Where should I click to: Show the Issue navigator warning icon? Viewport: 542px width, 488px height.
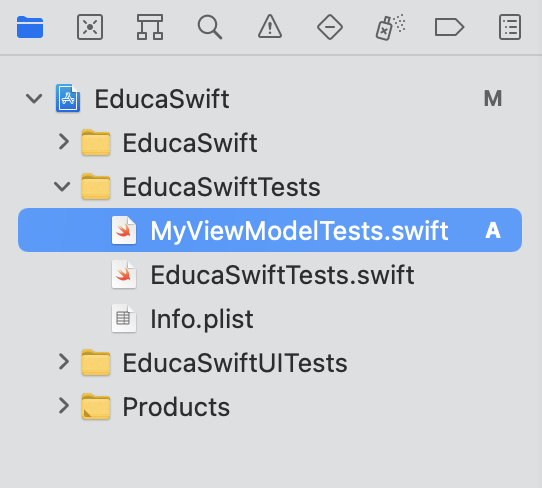click(270, 26)
